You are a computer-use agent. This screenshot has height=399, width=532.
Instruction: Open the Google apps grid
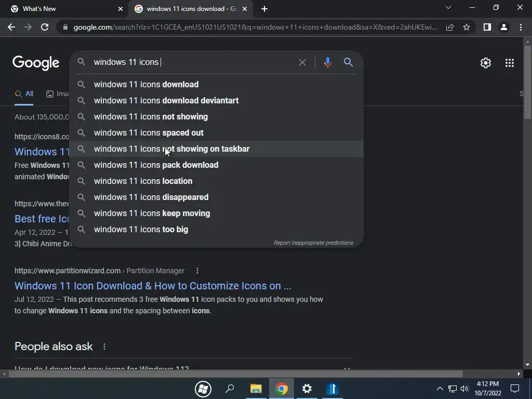tap(509, 63)
